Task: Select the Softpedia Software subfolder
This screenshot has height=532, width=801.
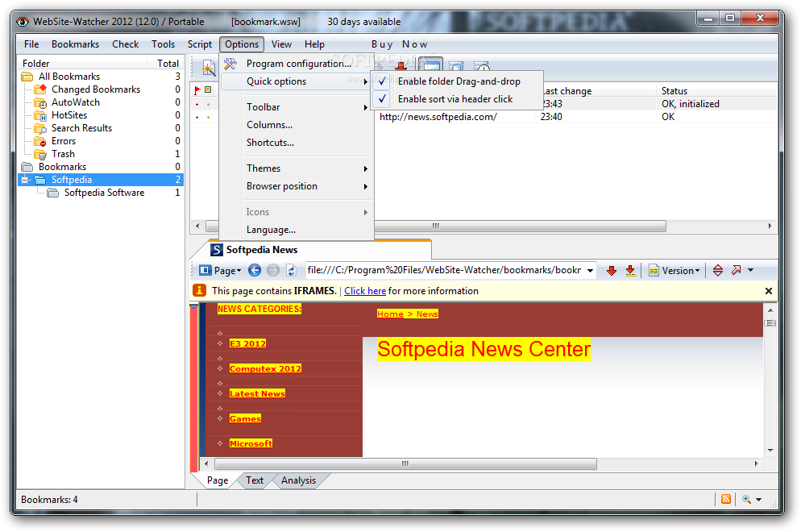Action: click(104, 193)
